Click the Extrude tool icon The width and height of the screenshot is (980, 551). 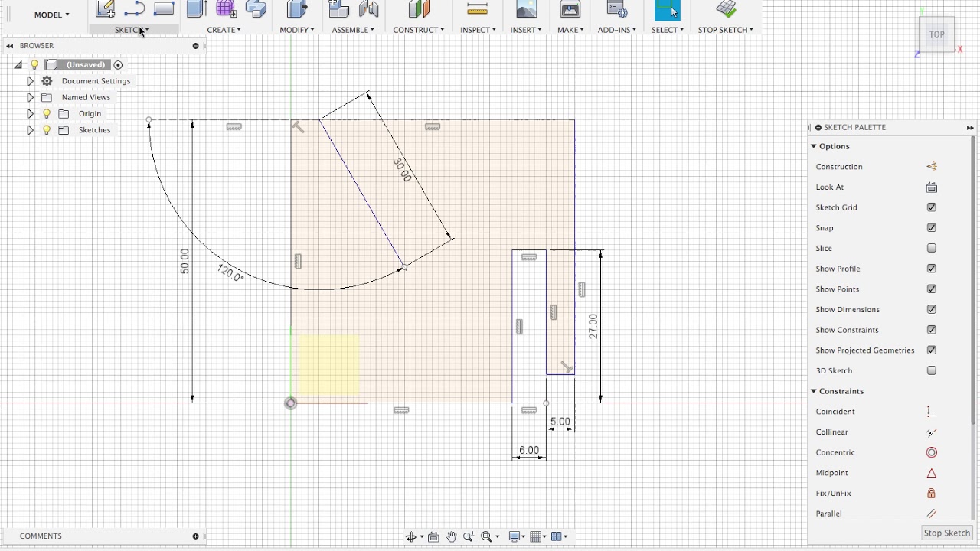(x=197, y=9)
